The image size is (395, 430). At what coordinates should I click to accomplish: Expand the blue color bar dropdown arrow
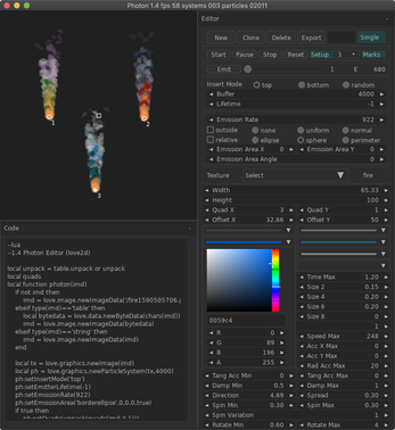[288, 242]
